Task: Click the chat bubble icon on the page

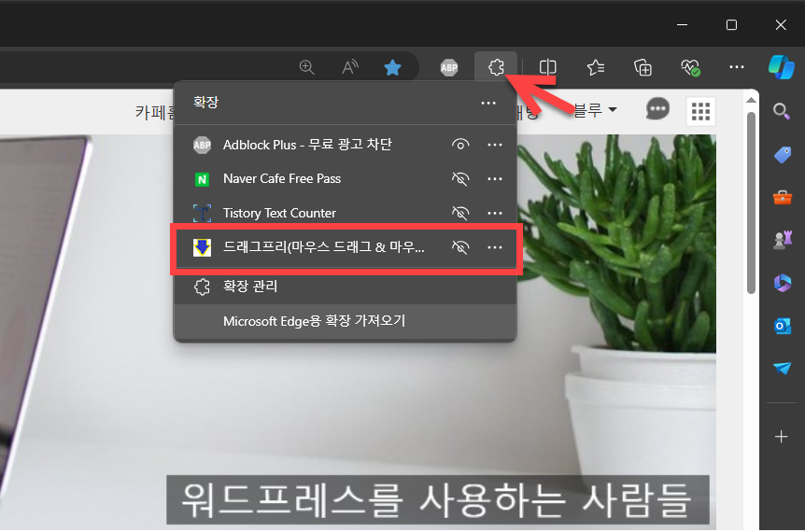Action: (657, 109)
